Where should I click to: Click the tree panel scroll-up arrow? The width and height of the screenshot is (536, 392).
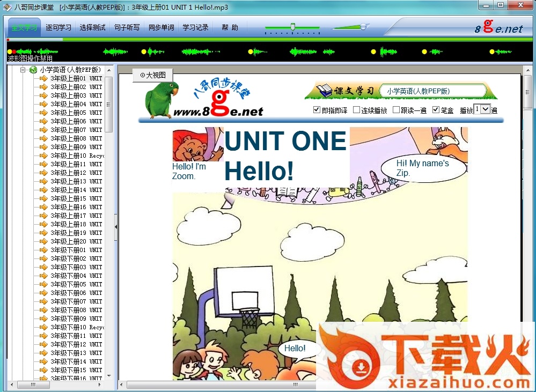click(x=109, y=70)
